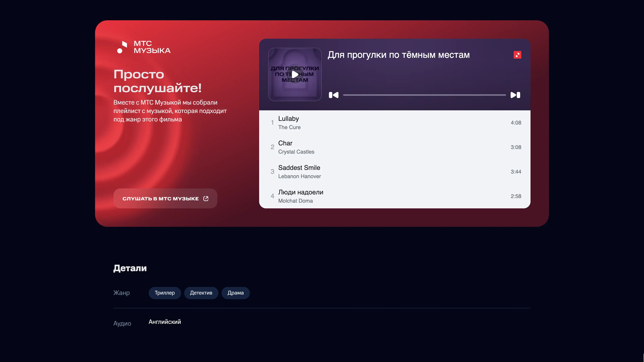
Task: Play the track Lullaby by The Cure
Action: [x=288, y=119]
